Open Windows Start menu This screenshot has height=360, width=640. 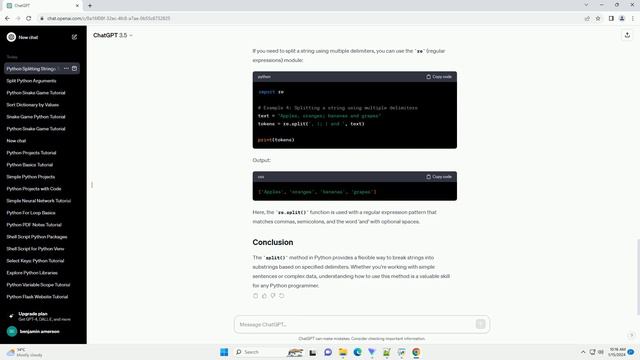224,352
